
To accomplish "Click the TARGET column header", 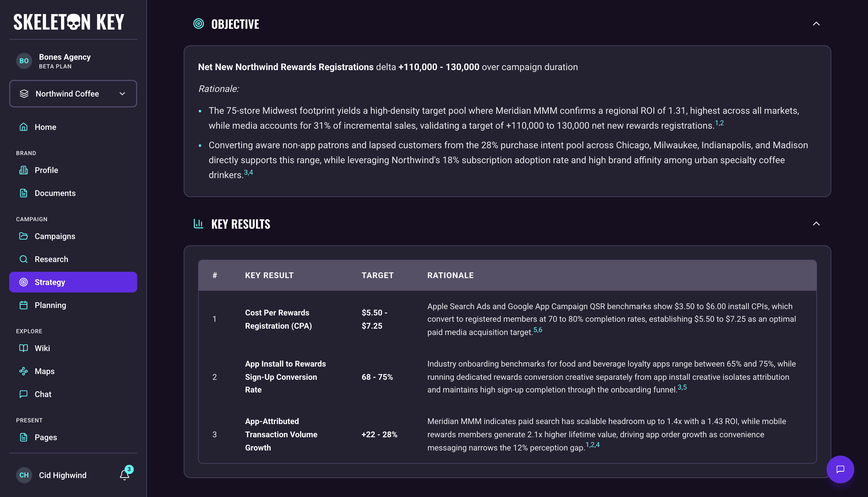I will [x=377, y=275].
